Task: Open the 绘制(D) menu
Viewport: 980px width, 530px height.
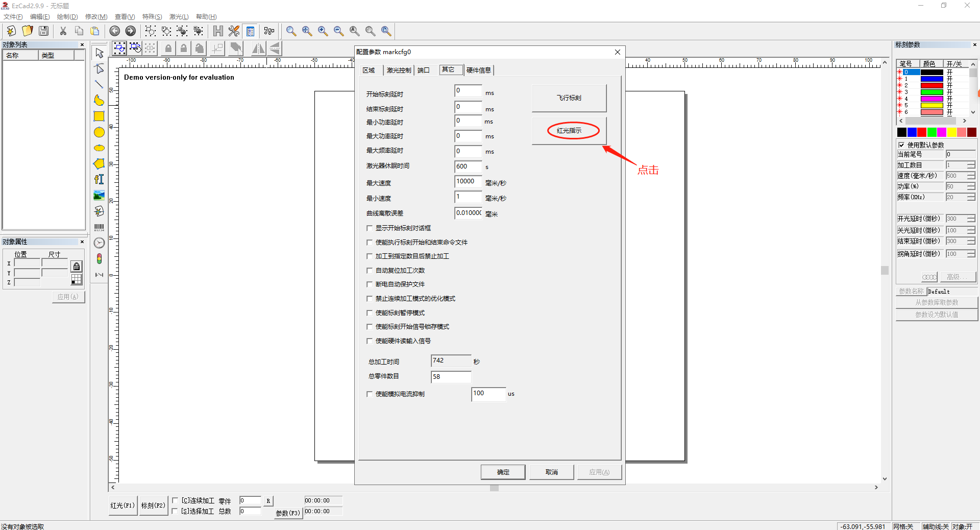Action: pos(67,17)
